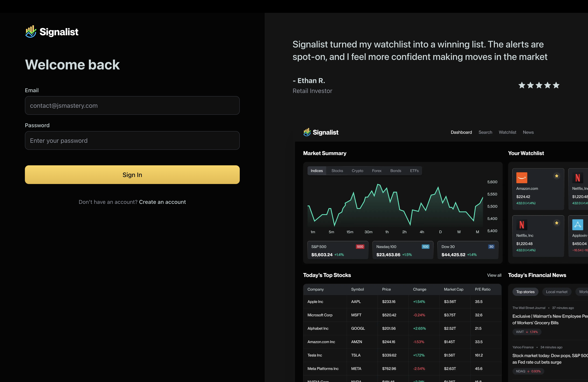Click the five-star rating icons
The width and height of the screenshot is (588, 382).
[x=539, y=85]
